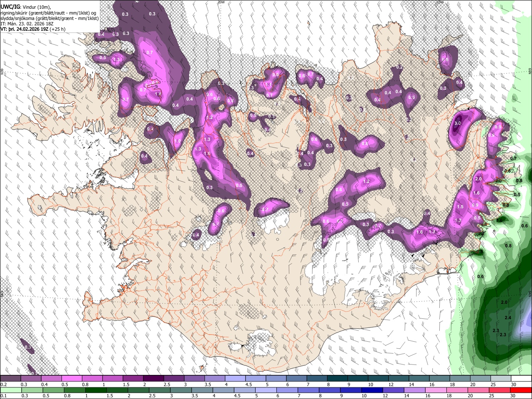Select the 'Vindur (10m)' header label

pyautogui.click(x=36, y=7)
